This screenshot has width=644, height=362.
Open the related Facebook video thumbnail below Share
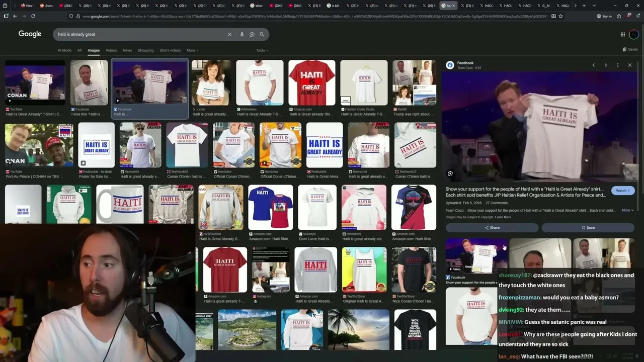tap(476, 255)
